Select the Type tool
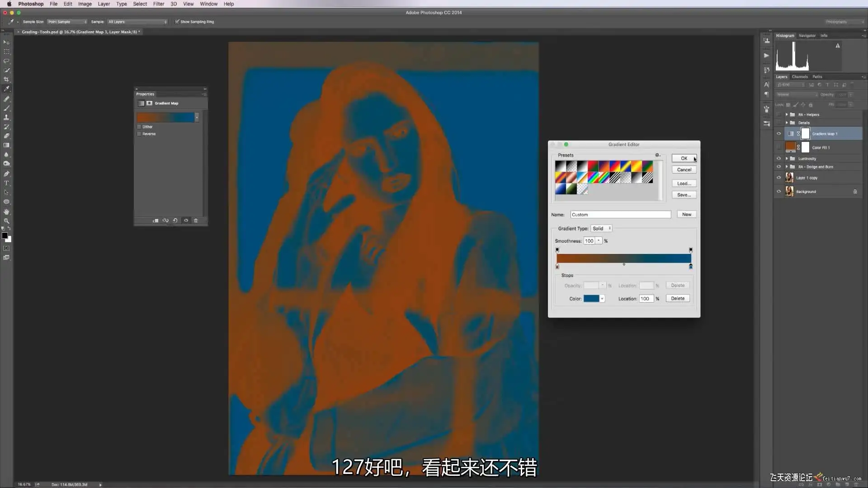The image size is (868, 488). pyautogui.click(x=6, y=183)
